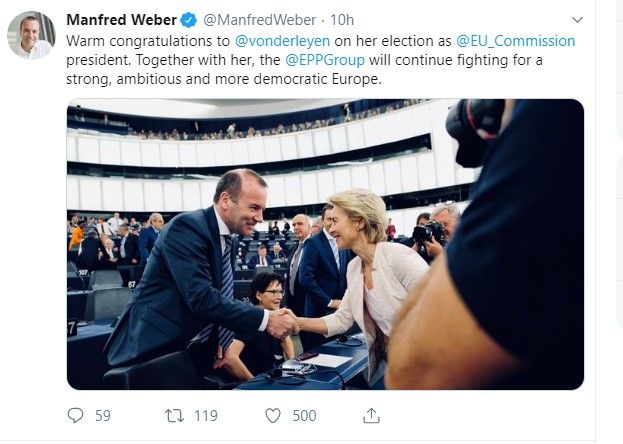This screenshot has height=444, width=623.
Task: Retweet this post using the retweet icon
Action: 174,416
